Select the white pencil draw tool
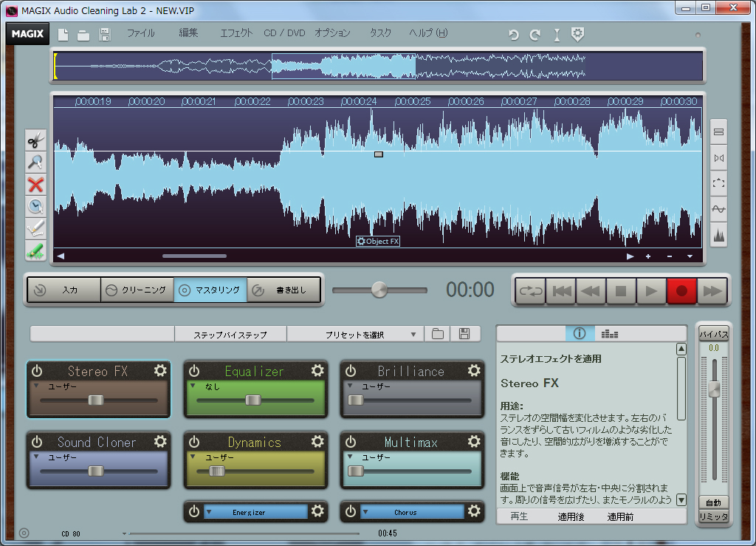The width and height of the screenshot is (756, 546). tap(35, 228)
